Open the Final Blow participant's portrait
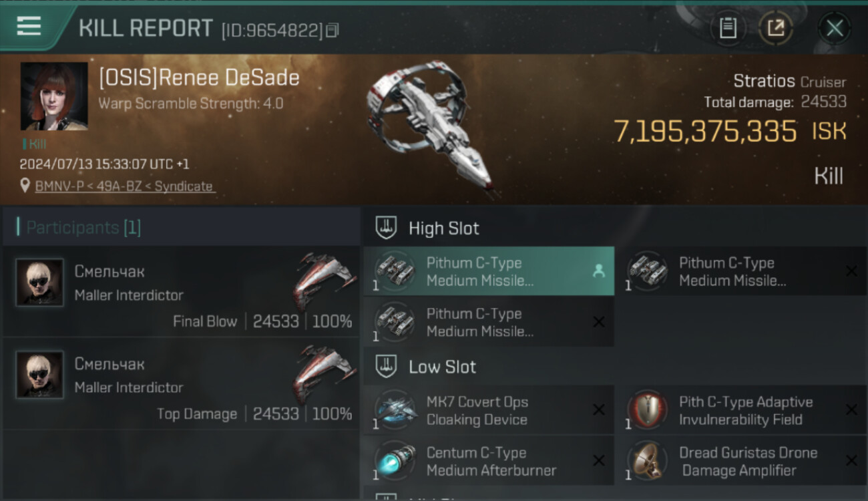This screenshot has width=868, height=501. coord(40,283)
